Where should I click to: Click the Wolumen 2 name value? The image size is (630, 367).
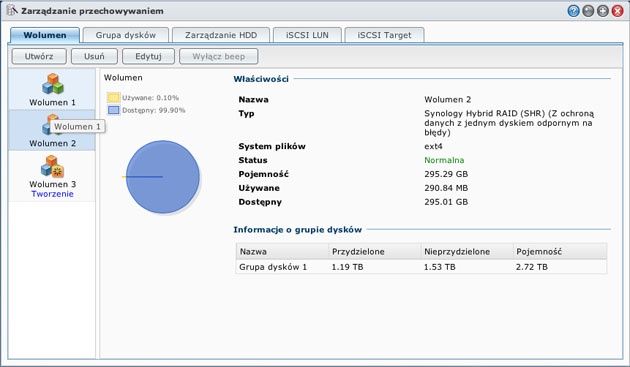[x=448, y=99]
